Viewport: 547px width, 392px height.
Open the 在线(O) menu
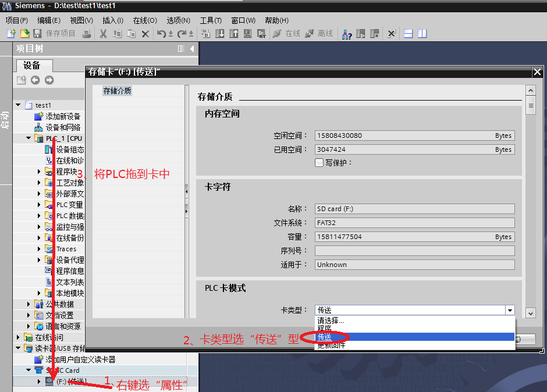[145, 20]
